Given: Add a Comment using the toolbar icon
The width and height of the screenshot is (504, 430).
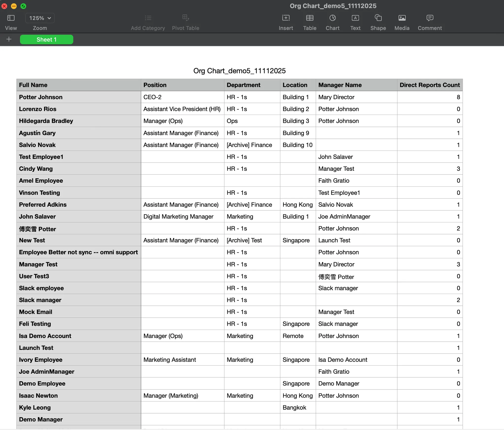Looking at the screenshot, I should (430, 18).
